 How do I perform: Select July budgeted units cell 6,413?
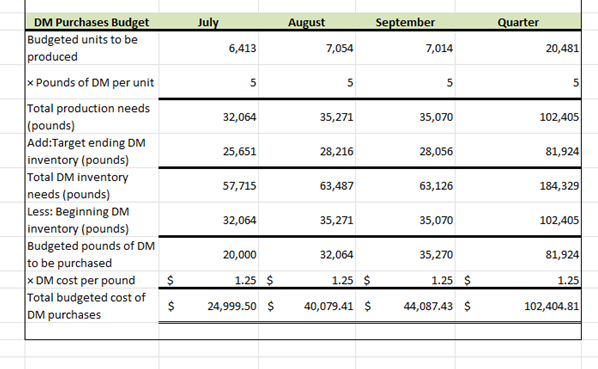click(x=209, y=48)
